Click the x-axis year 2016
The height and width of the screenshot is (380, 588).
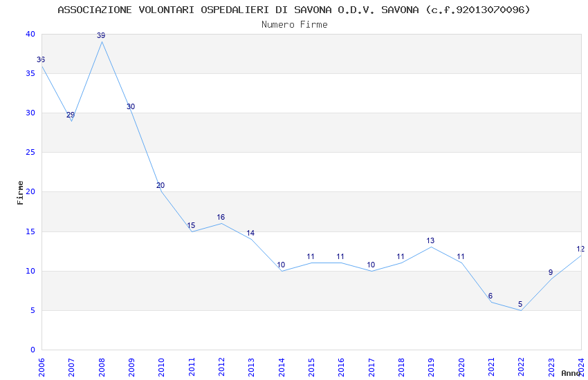[x=341, y=367]
